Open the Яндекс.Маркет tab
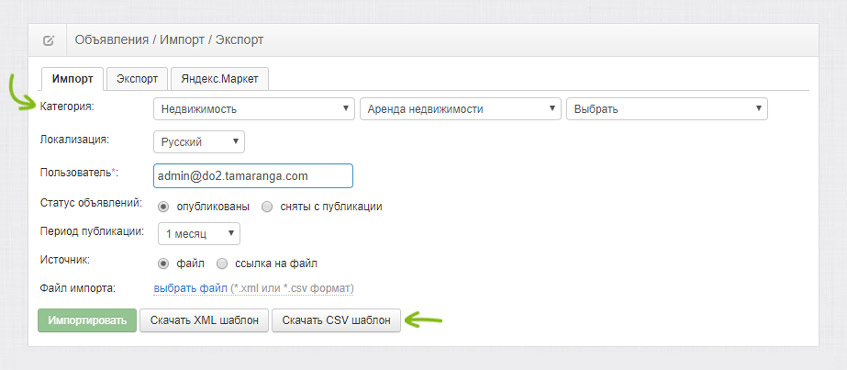847x370 pixels. (x=220, y=79)
